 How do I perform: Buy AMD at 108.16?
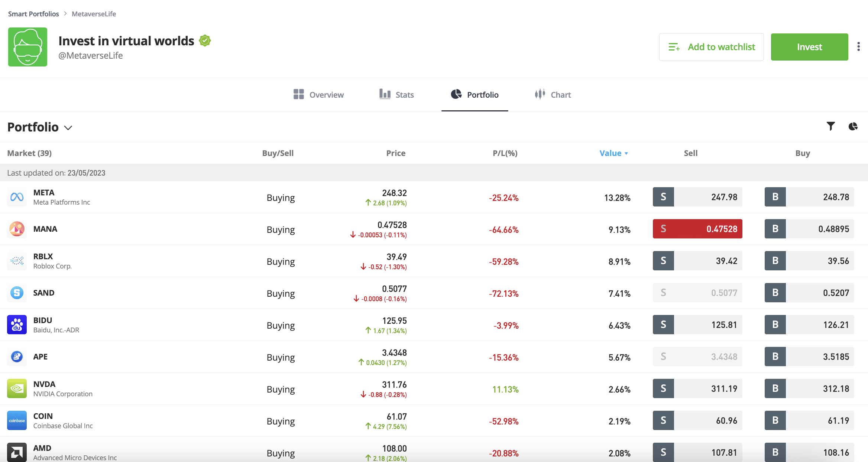coord(809,452)
